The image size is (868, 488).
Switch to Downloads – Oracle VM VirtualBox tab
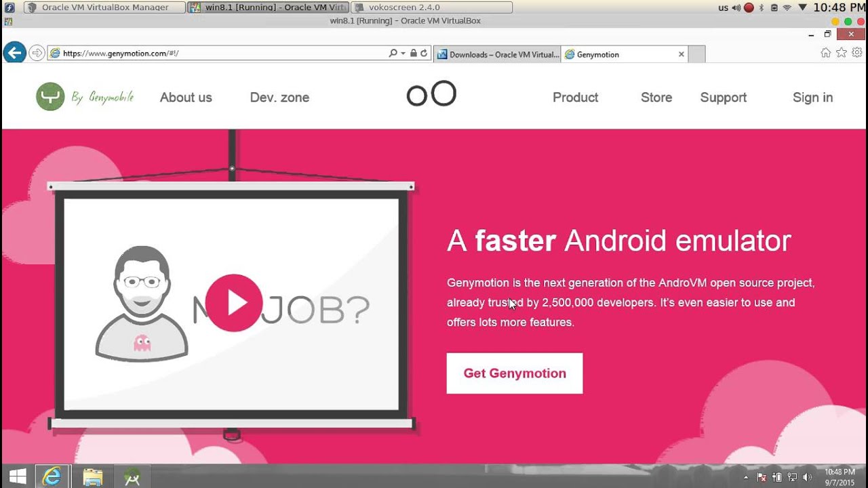tap(497, 54)
